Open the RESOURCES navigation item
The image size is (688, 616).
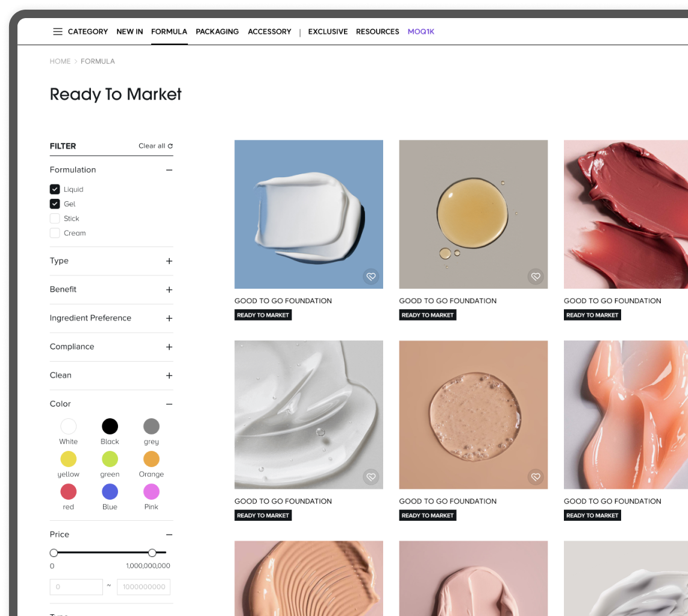377,31
